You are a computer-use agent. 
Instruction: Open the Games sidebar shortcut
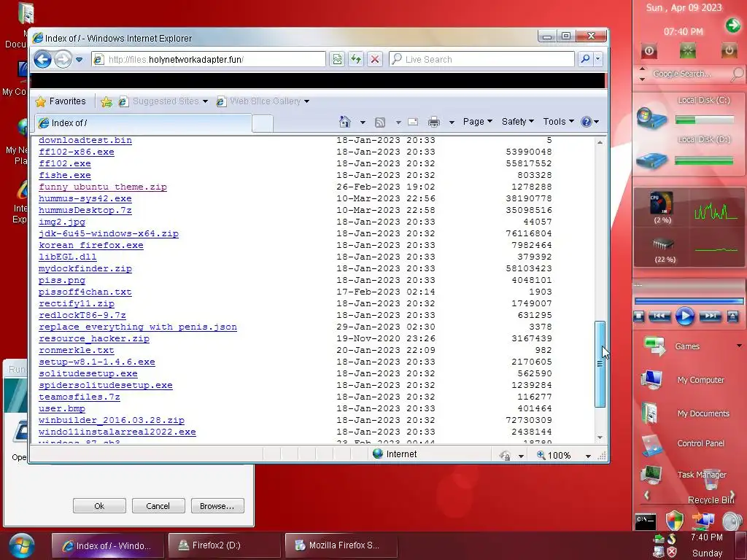point(686,346)
